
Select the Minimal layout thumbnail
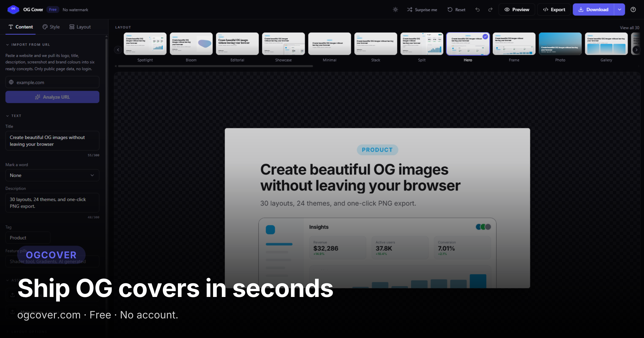(330, 44)
